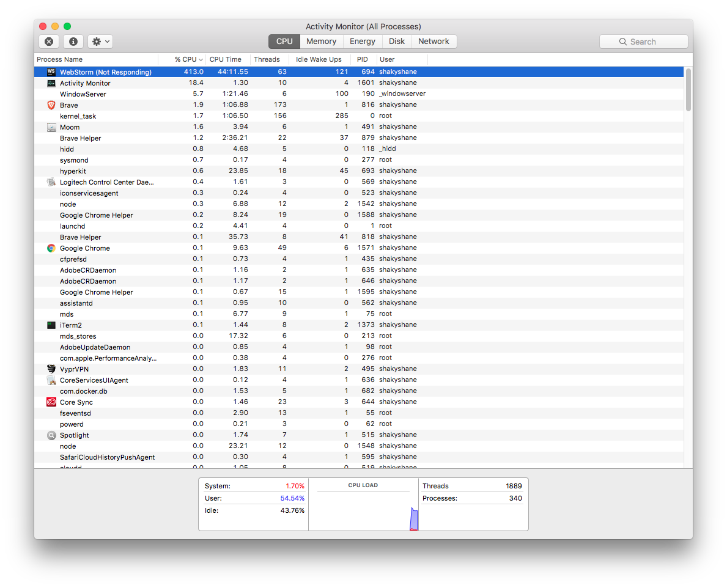Select node process with PID 1548
Image resolution: width=727 pixels, height=588 pixels.
tap(359, 446)
